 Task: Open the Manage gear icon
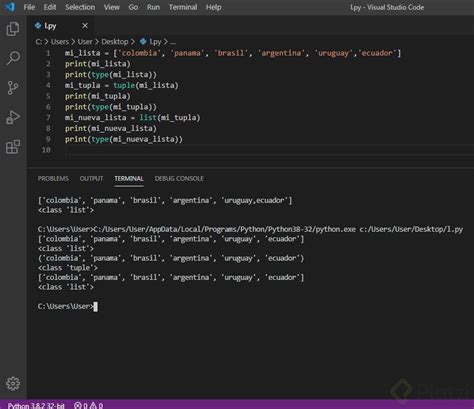(13, 383)
